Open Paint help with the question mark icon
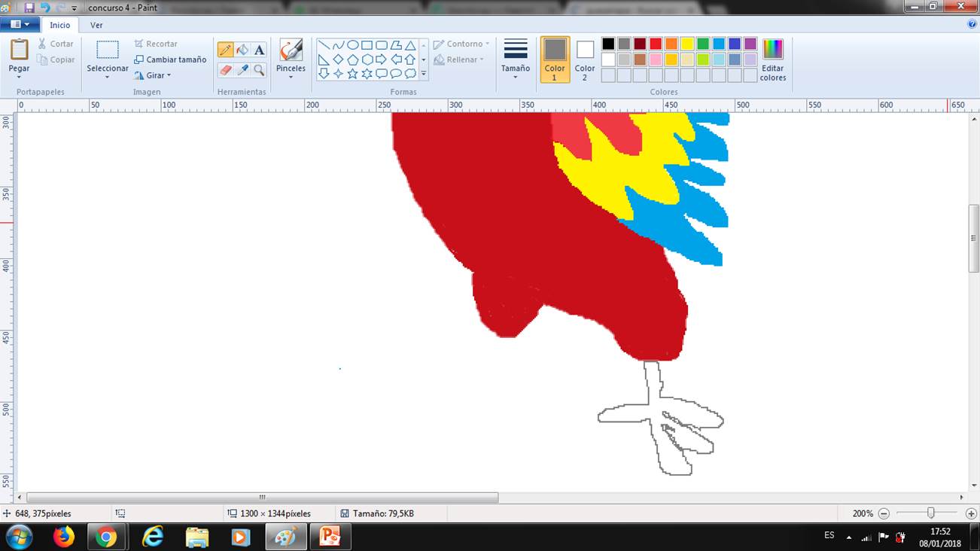Image resolution: width=980 pixels, height=551 pixels. pos(972,24)
